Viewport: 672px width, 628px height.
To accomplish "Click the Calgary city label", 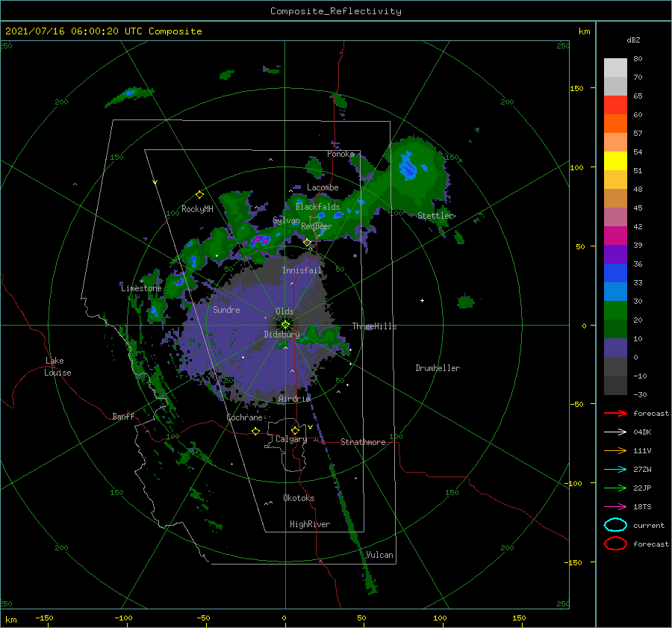I will pos(291,439).
